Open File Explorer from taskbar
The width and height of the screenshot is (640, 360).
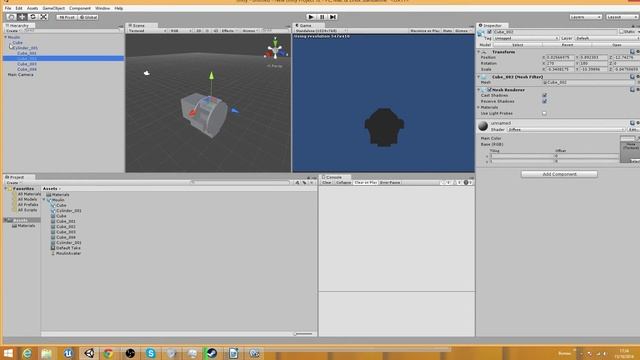pyautogui.click(x=47, y=353)
